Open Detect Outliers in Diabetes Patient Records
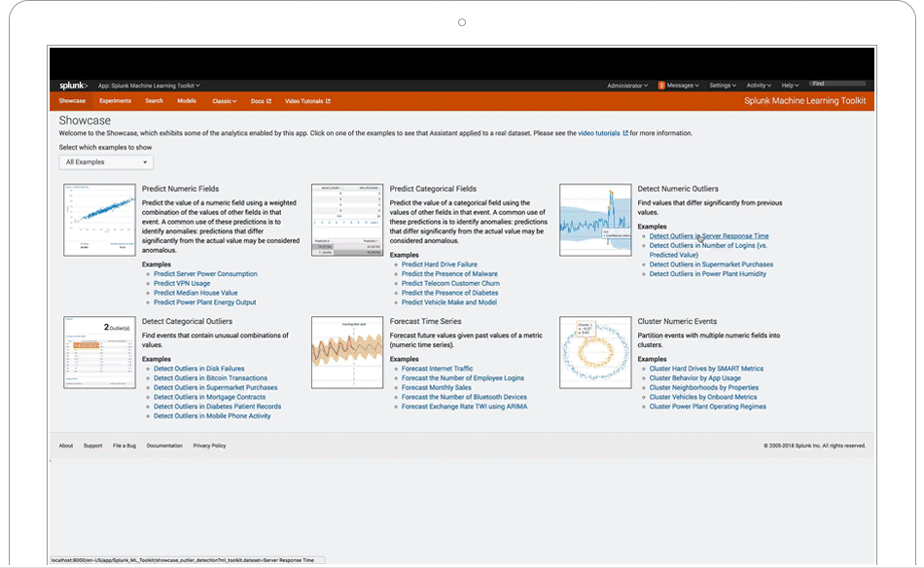 coord(218,407)
